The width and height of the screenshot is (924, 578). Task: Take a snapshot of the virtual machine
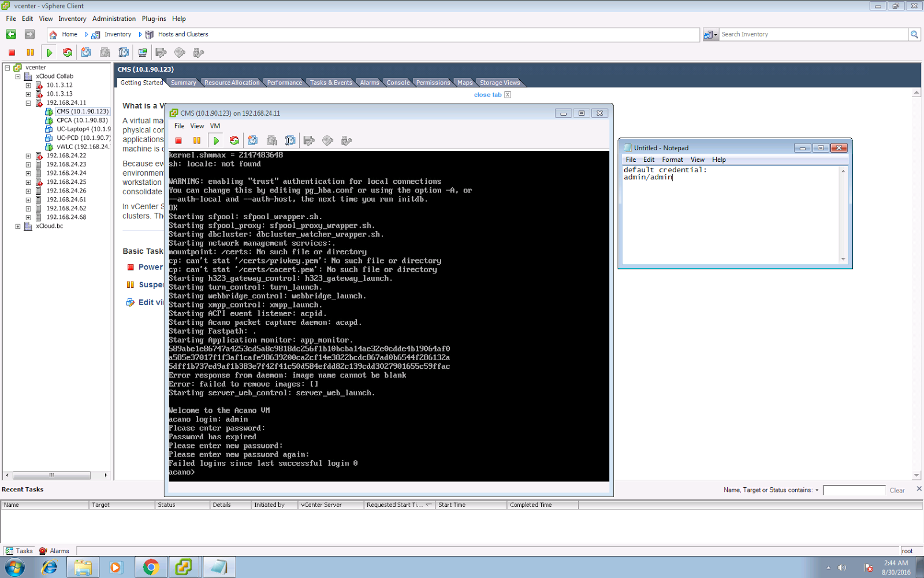click(87, 52)
